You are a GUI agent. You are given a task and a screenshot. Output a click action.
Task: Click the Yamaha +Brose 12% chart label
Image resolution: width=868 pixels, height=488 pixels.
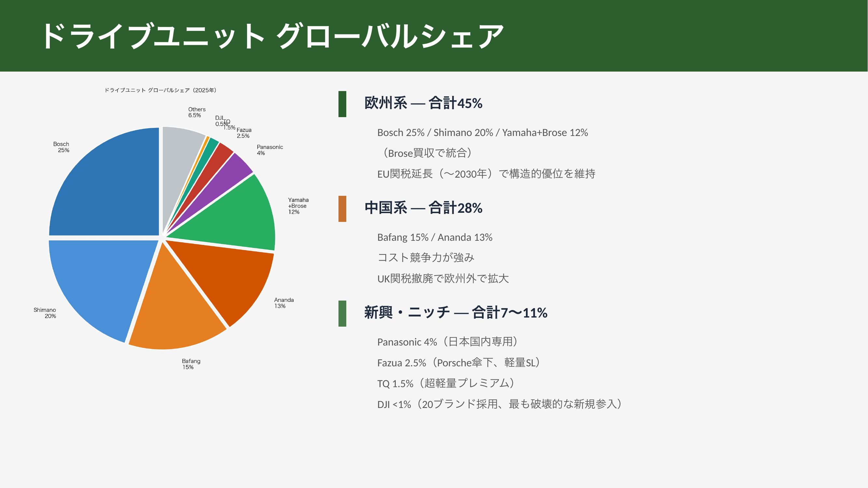tap(298, 206)
